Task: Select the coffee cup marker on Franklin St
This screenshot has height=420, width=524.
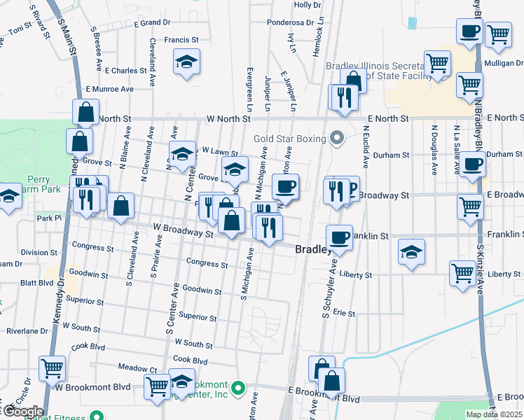Action: [x=340, y=239]
